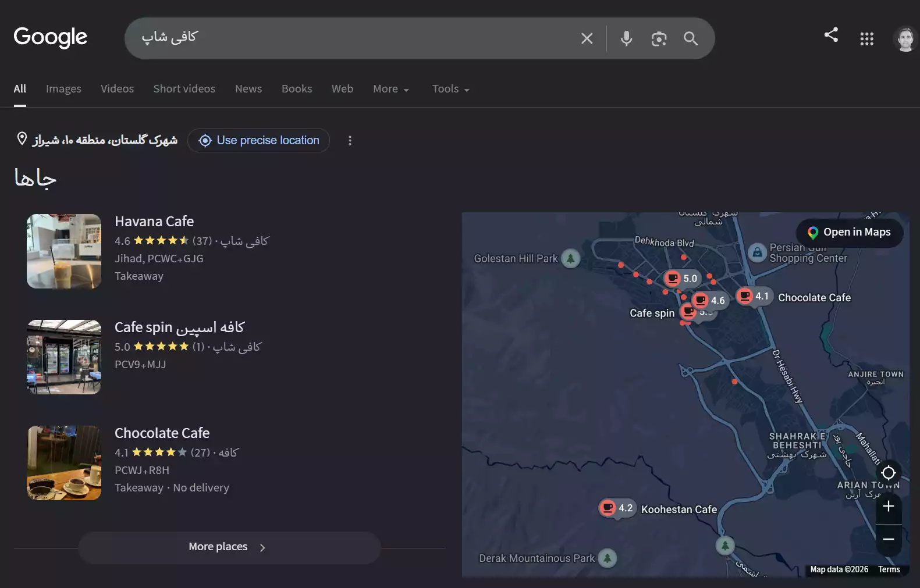Open search by image camera
Image resolution: width=920 pixels, height=588 pixels.
[x=659, y=38]
